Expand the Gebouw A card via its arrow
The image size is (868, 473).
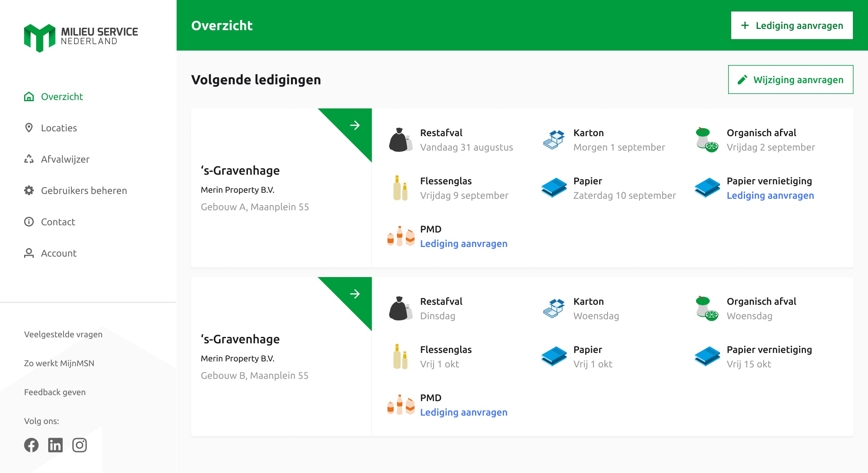click(x=355, y=126)
